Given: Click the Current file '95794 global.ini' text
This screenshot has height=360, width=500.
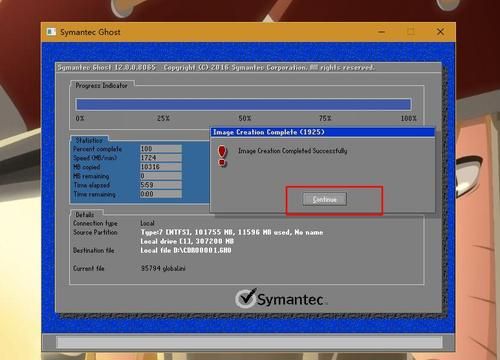Looking at the screenshot, I should (163, 268).
